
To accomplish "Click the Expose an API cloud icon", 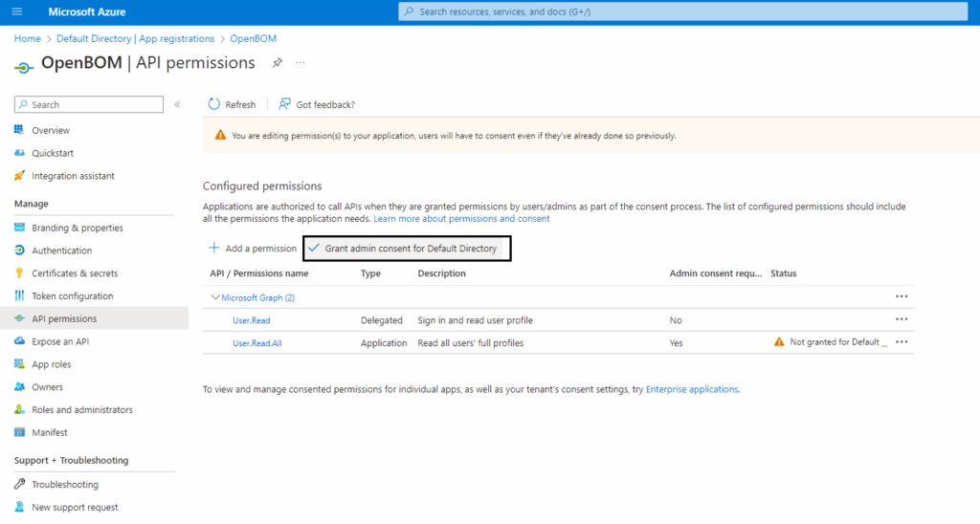I will coord(19,341).
